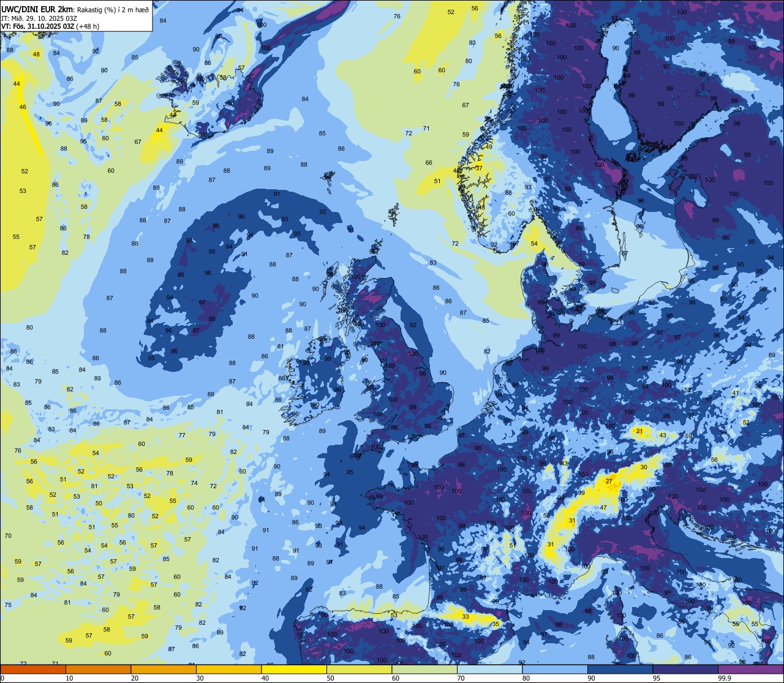784x683 pixels.
Task: Click the purple above-99.9 legend segment
Action: 750,669
